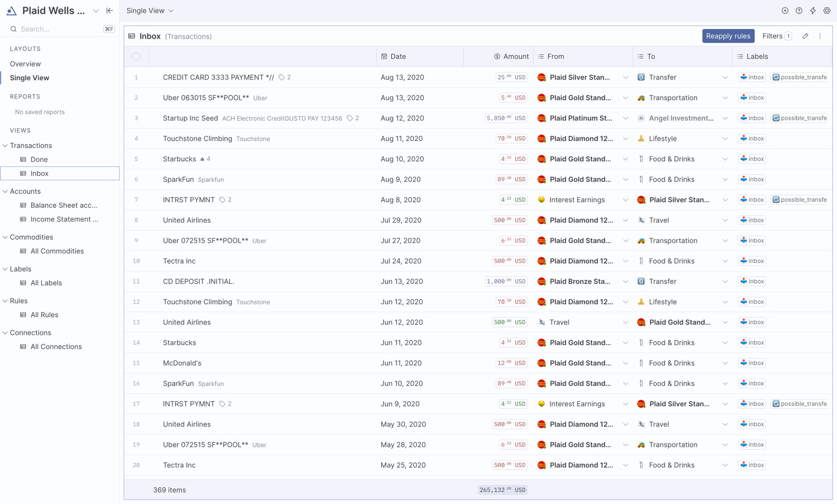The height and width of the screenshot is (504, 837).
Task: Click the tag icon on CREDIT CARD 3333 row
Action: click(x=281, y=77)
